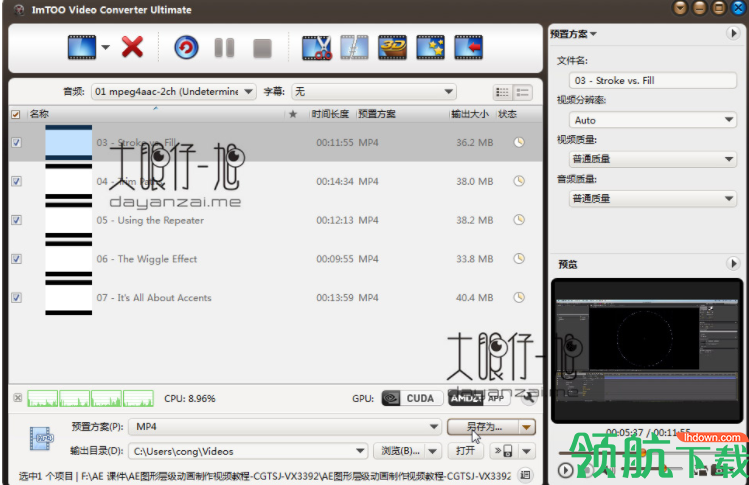Viewport: 749px width, 485px height.
Task: Play the preview video
Action: (x=566, y=470)
